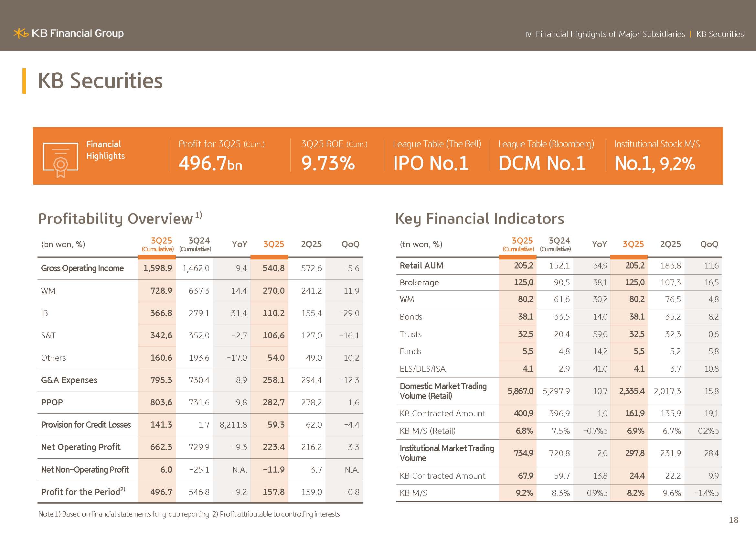The width and height of the screenshot is (756, 535).
Task: Select the Gross Operating Income row label
Action: (x=82, y=268)
